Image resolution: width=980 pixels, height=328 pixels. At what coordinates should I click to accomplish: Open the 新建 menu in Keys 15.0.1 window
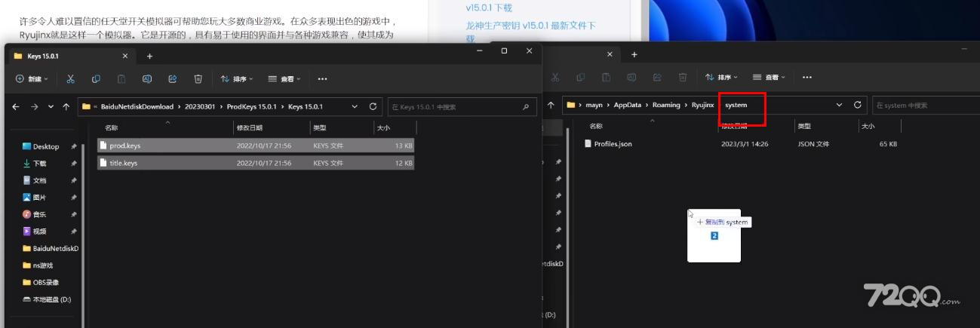point(32,78)
